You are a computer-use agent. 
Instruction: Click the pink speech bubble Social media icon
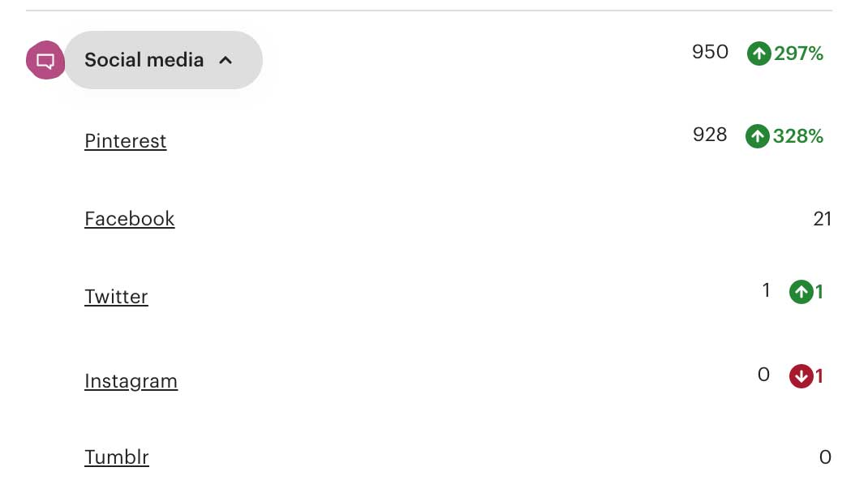(x=45, y=60)
